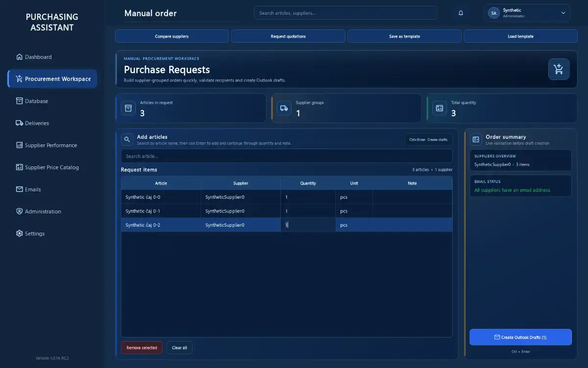
Task: Click the Database box icon
Action: pyautogui.click(x=19, y=101)
